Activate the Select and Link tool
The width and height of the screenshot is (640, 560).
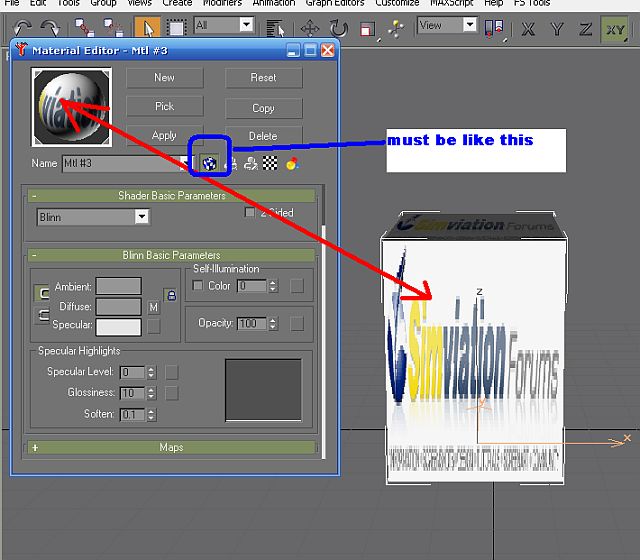pos(84,27)
